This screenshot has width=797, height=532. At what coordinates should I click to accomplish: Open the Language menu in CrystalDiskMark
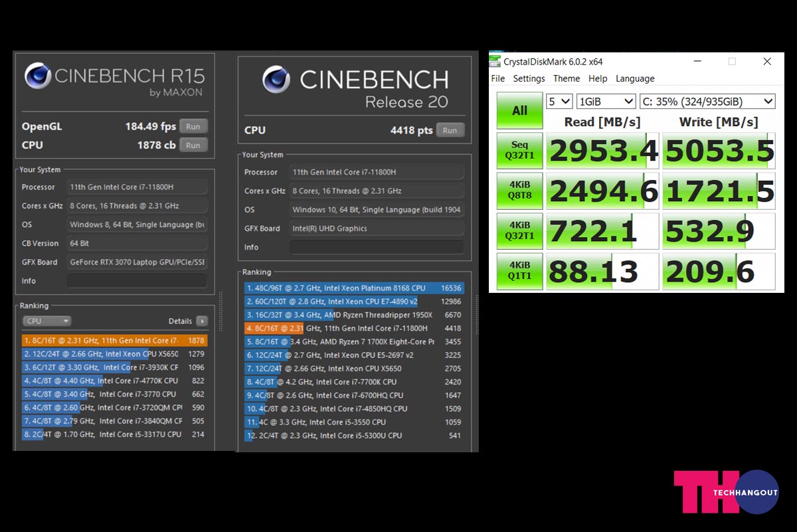tap(635, 78)
